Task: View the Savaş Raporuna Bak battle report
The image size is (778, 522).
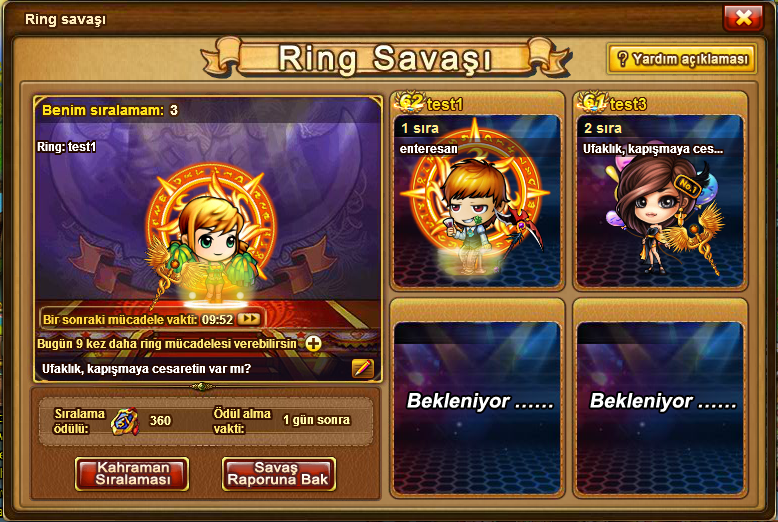Action: (278, 474)
